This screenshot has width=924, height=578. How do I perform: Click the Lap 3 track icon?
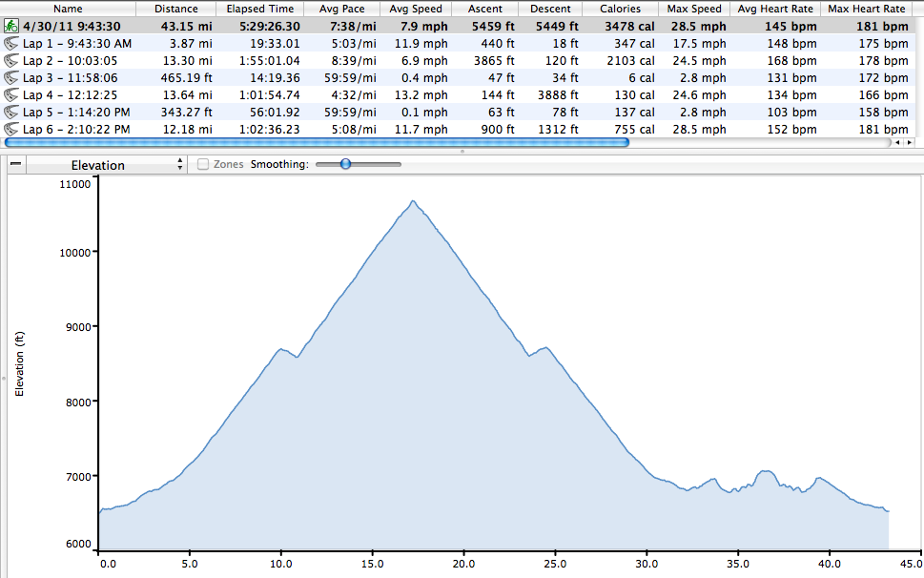(x=11, y=77)
